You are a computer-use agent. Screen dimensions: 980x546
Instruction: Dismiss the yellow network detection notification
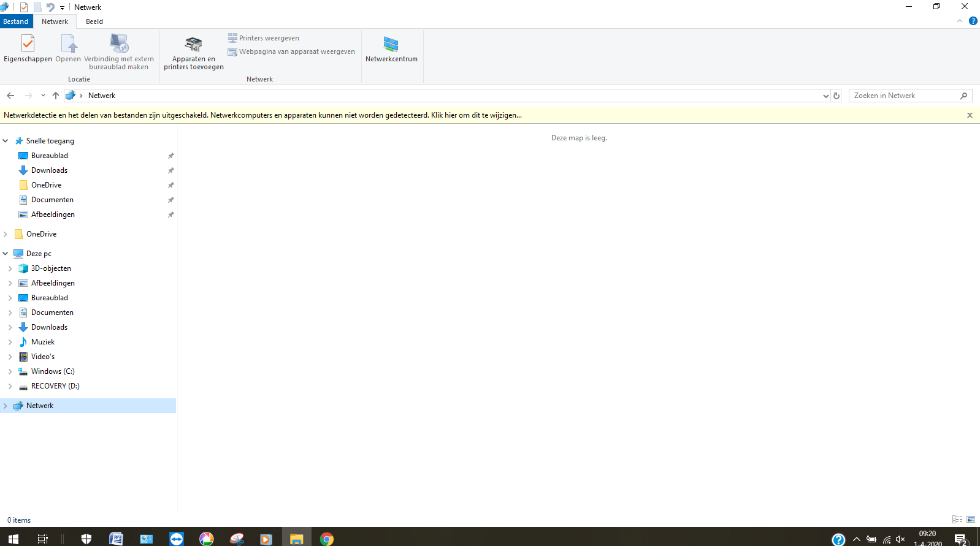coord(970,115)
